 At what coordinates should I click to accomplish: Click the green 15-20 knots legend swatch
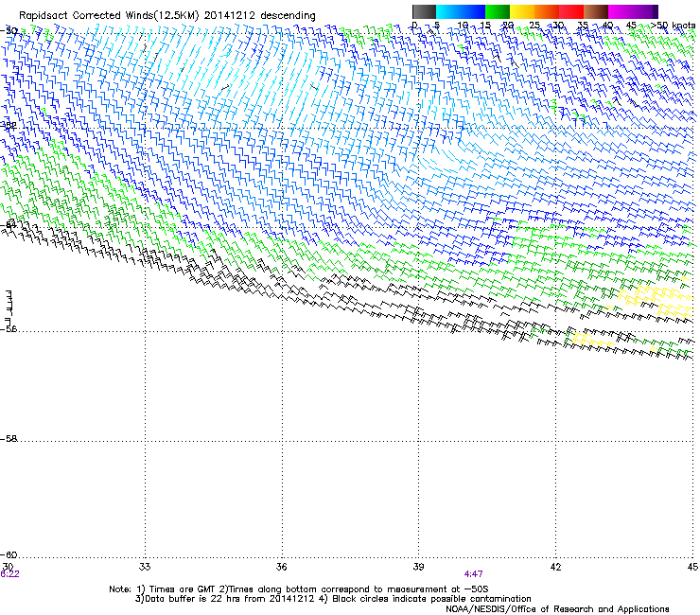point(498,11)
